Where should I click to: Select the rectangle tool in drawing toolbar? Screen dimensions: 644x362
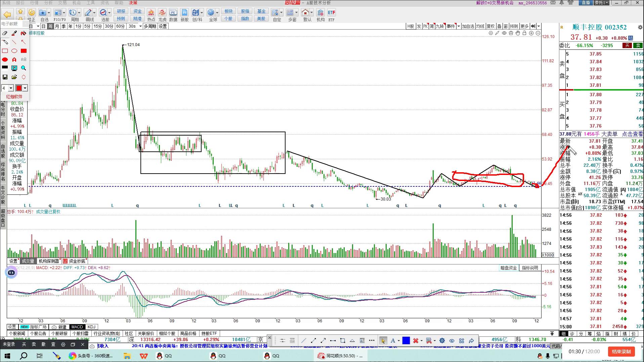tap(343, 340)
